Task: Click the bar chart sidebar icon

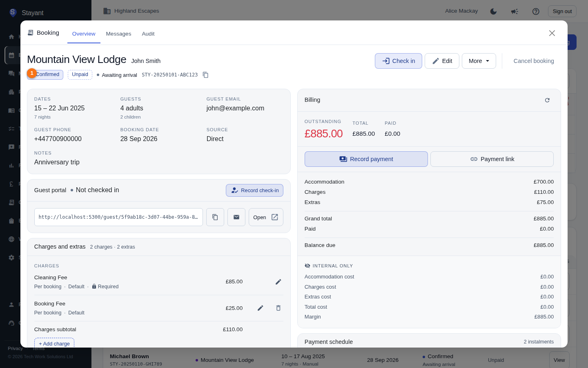Action: click(x=11, y=166)
